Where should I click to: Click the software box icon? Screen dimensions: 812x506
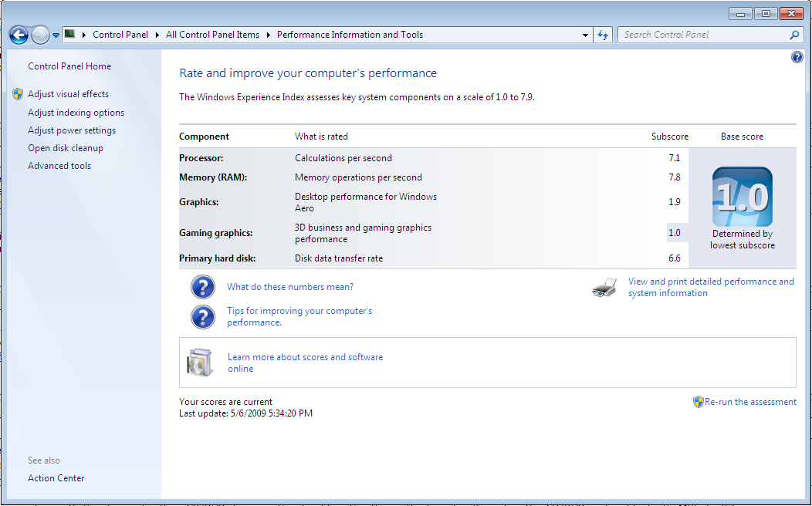coord(200,363)
